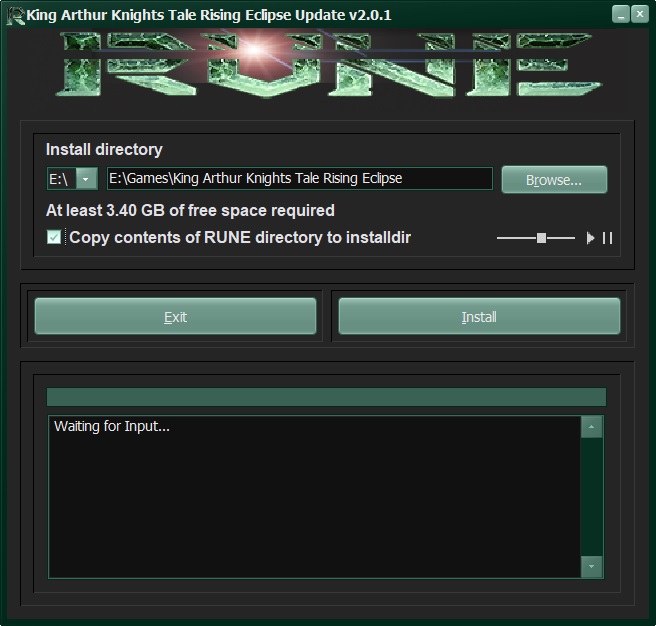The height and width of the screenshot is (626, 656).
Task: Click the Exit button
Action: [175, 316]
